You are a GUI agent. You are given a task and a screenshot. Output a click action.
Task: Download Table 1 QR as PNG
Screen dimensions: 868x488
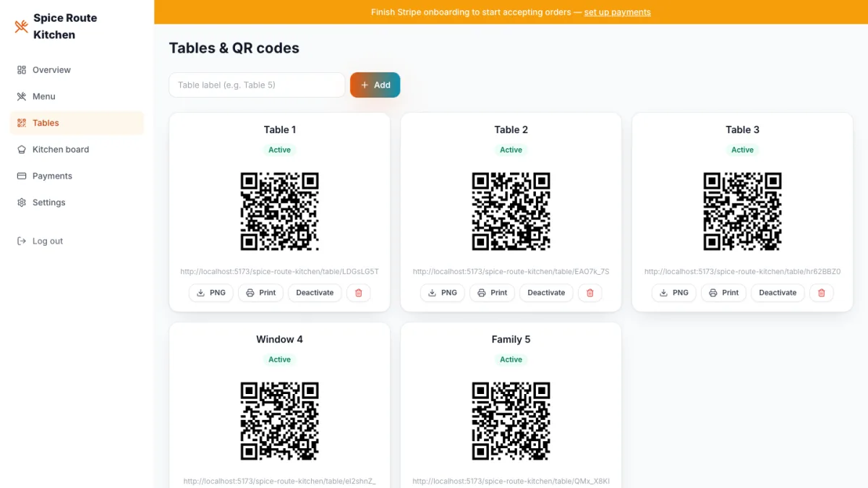click(211, 293)
